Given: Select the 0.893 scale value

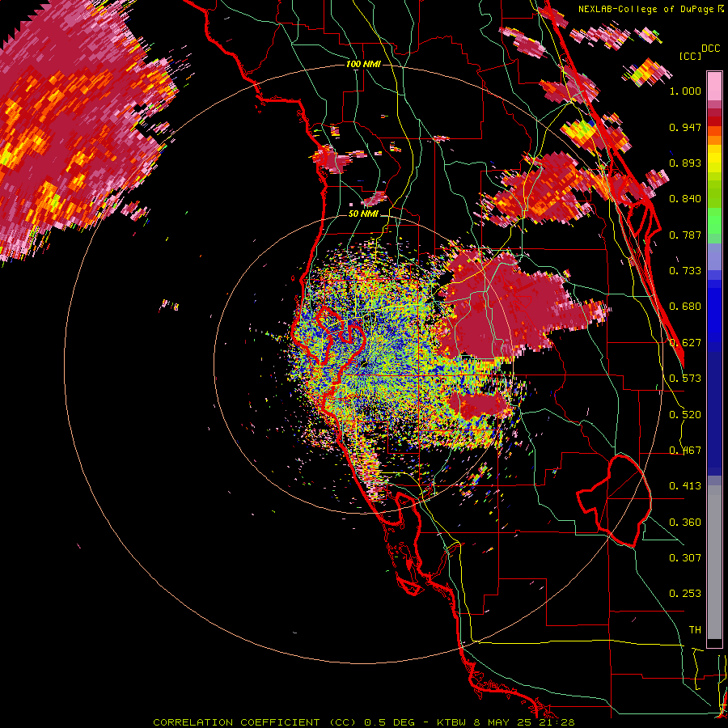Looking at the screenshot, I should coord(685,163).
